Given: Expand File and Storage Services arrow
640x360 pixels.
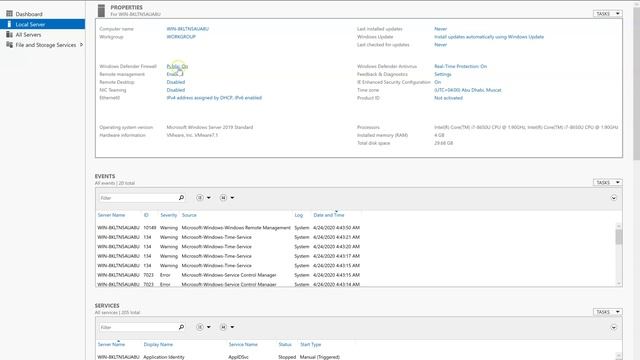Looking at the screenshot, I should (81, 45).
